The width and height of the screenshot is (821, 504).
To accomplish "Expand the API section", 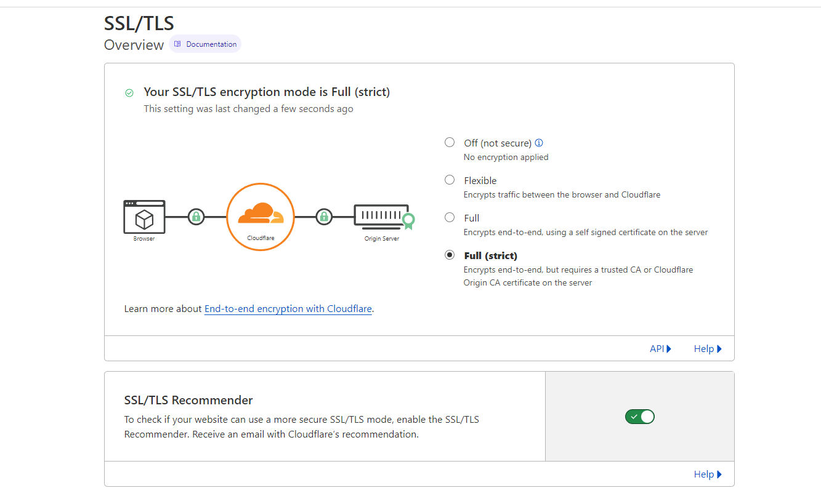I will tap(660, 349).
